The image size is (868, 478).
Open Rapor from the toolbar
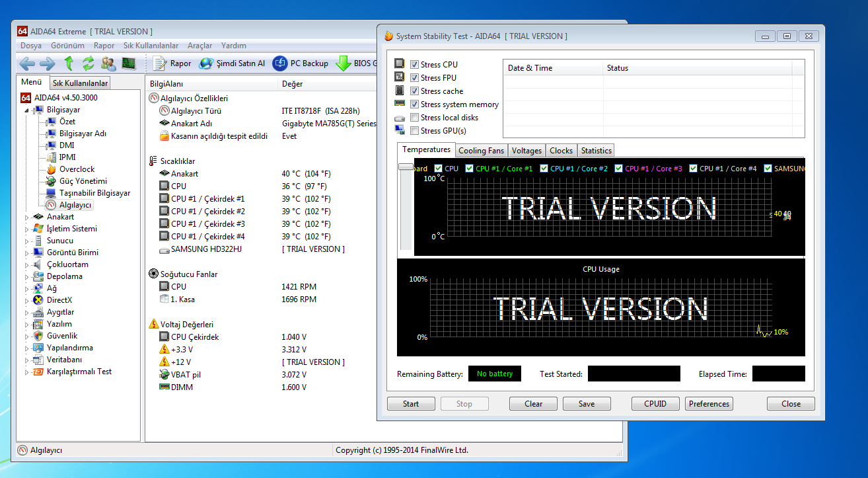172,63
